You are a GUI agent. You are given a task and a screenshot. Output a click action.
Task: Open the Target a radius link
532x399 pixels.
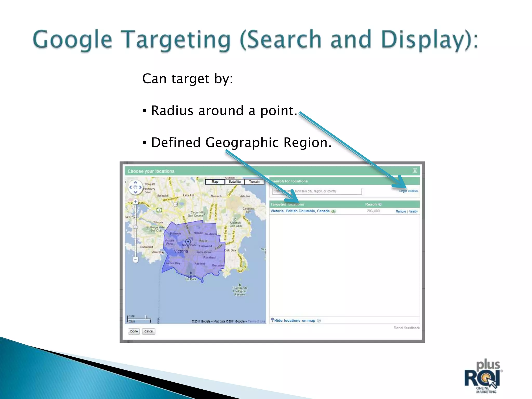pos(408,191)
